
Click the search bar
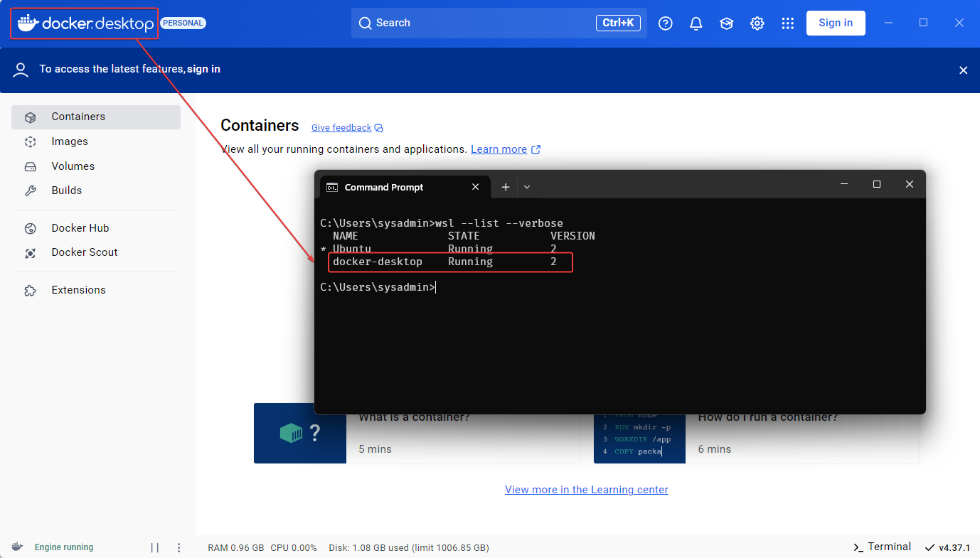[x=499, y=23]
